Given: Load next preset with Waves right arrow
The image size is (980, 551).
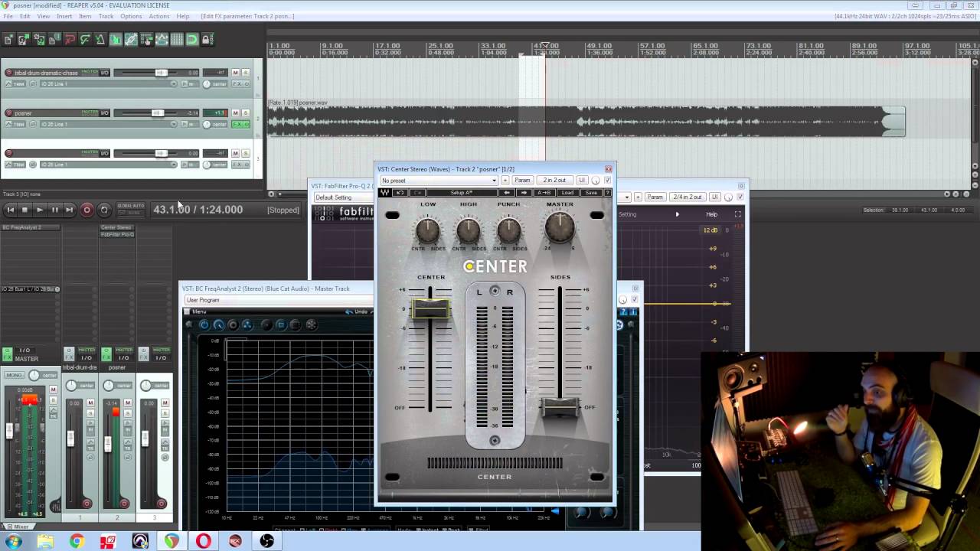Looking at the screenshot, I should (x=524, y=193).
